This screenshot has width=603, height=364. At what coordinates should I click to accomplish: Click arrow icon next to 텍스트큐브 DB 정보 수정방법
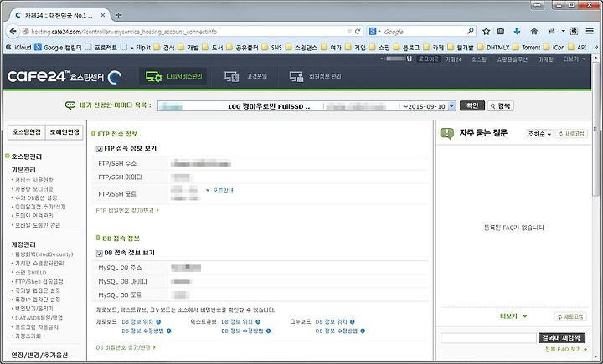[x=268, y=331]
